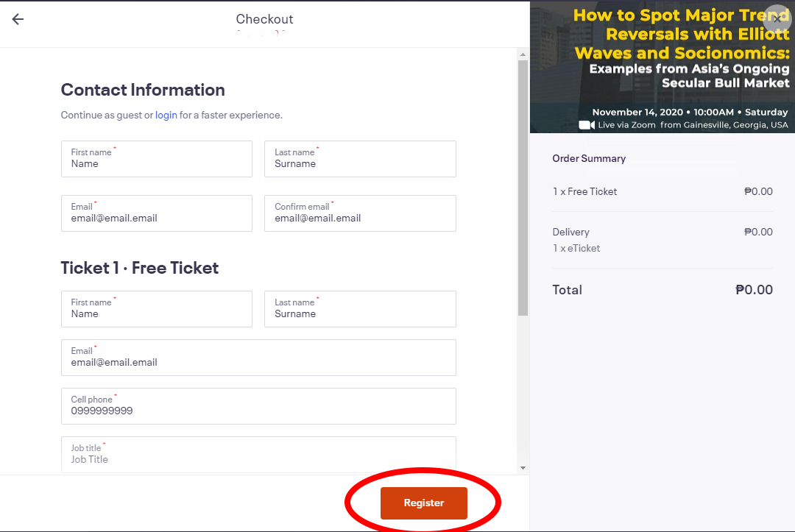Screen dimensions: 795x532
Task: Click the Confirm email field
Action: (x=360, y=213)
